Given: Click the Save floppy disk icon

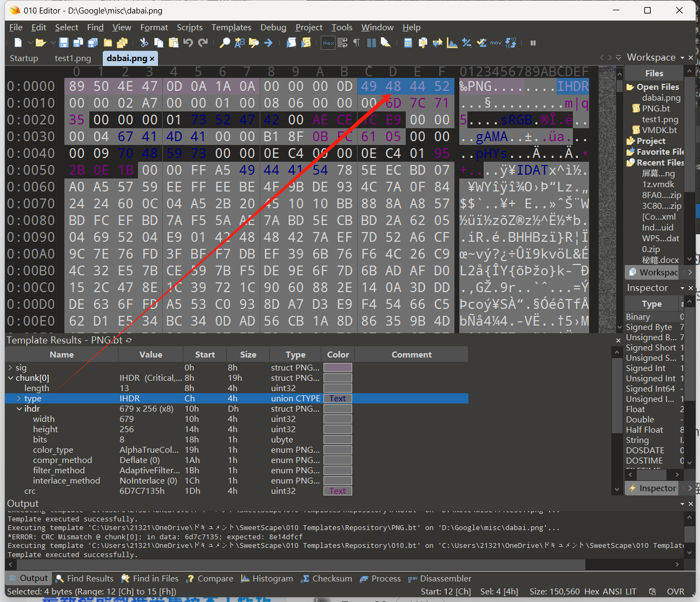Looking at the screenshot, I should [64, 43].
